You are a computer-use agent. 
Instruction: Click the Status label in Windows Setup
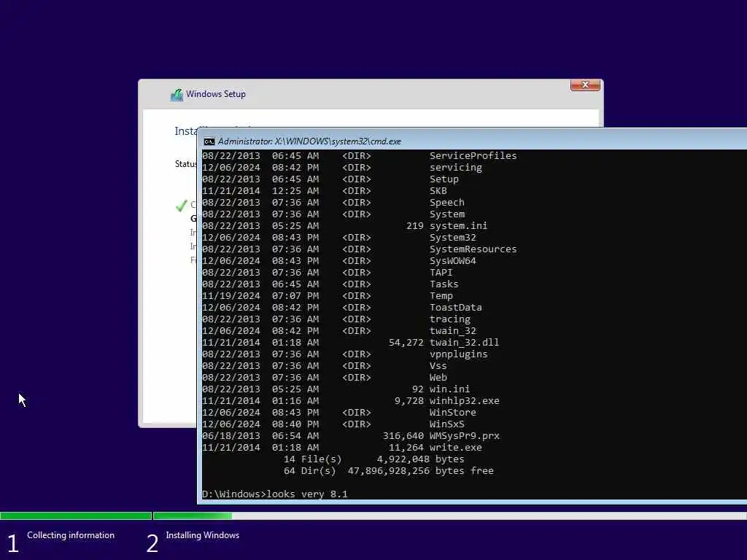click(x=186, y=164)
